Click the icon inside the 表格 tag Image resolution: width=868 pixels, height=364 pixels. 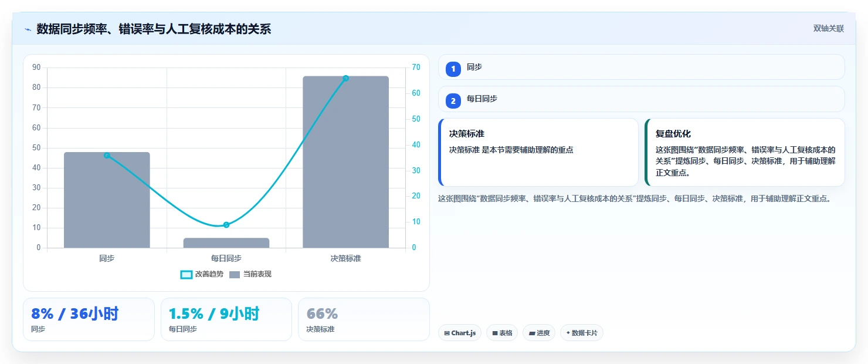(x=494, y=333)
